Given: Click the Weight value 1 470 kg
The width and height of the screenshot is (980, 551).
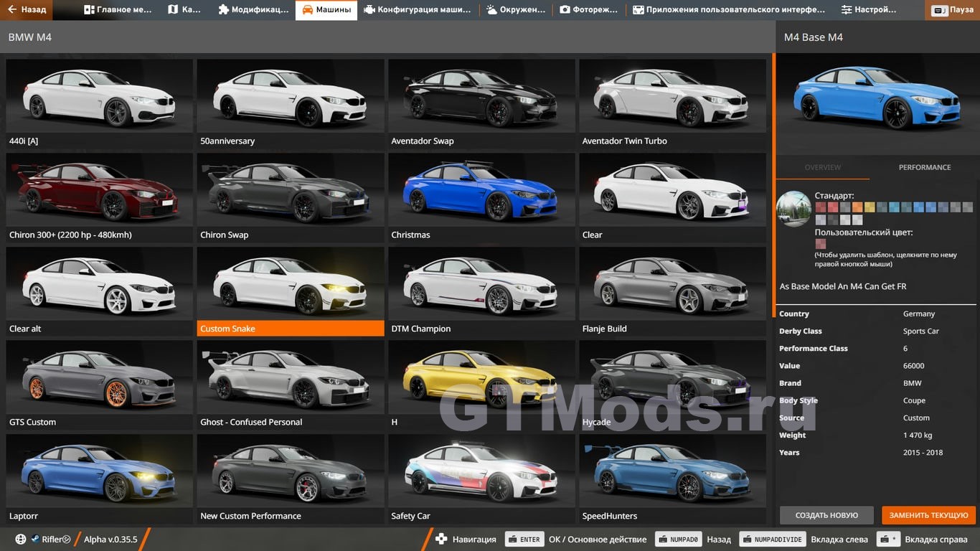Looking at the screenshot, I should pos(918,435).
